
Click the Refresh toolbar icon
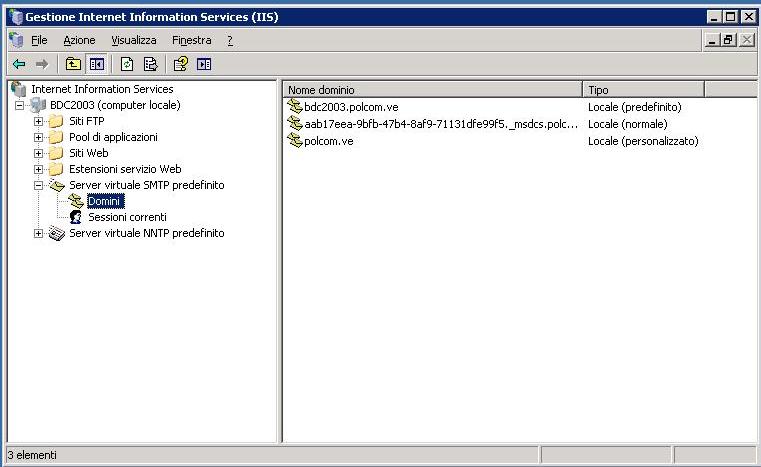coord(127,64)
